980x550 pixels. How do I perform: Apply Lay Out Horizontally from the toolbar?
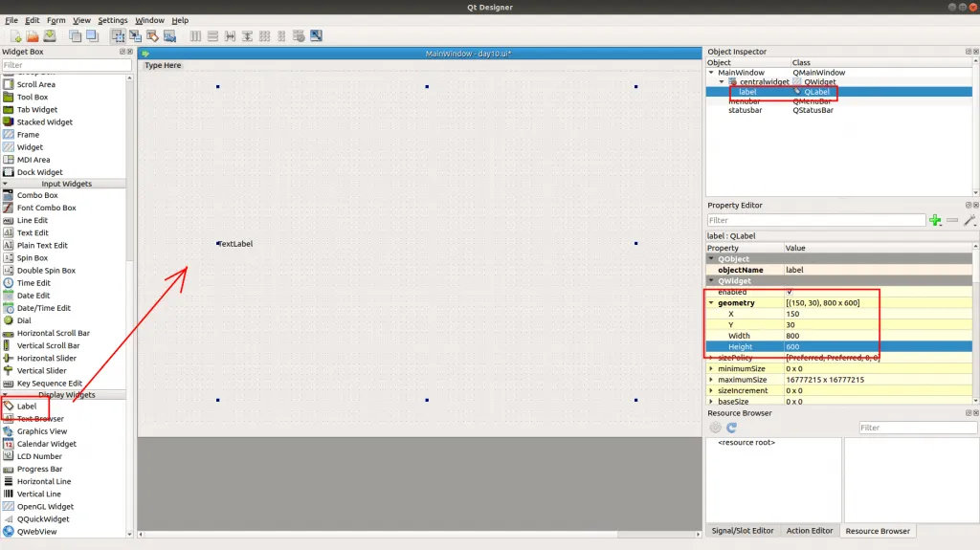coord(195,36)
